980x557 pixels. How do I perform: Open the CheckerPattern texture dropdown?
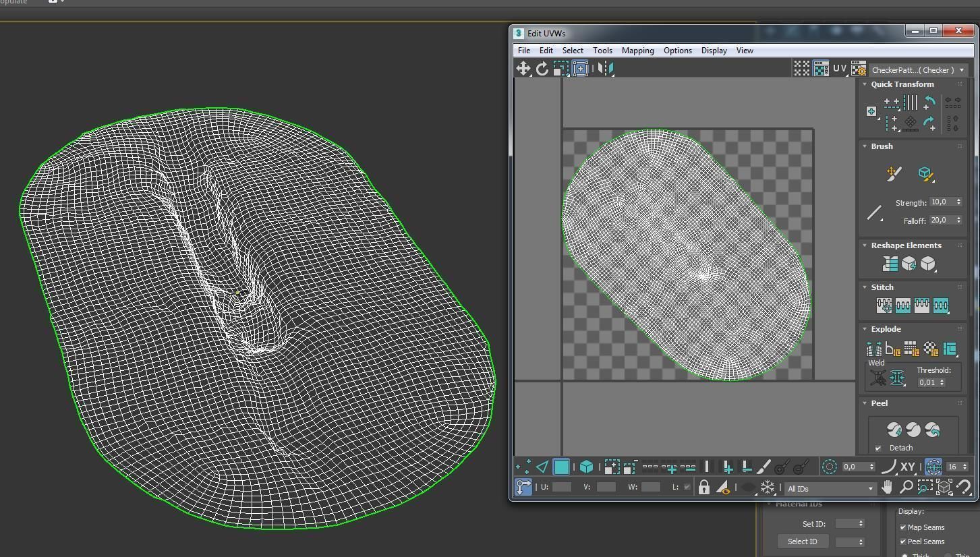[x=918, y=69]
